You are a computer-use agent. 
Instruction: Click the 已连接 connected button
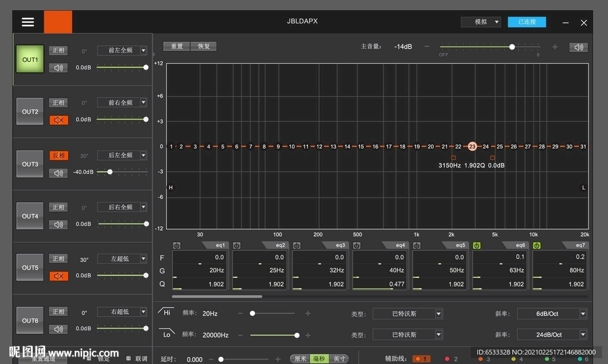tap(527, 22)
